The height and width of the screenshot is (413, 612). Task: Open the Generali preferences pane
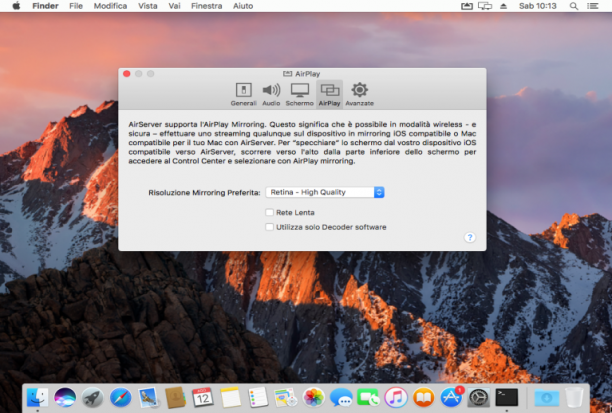243,94
